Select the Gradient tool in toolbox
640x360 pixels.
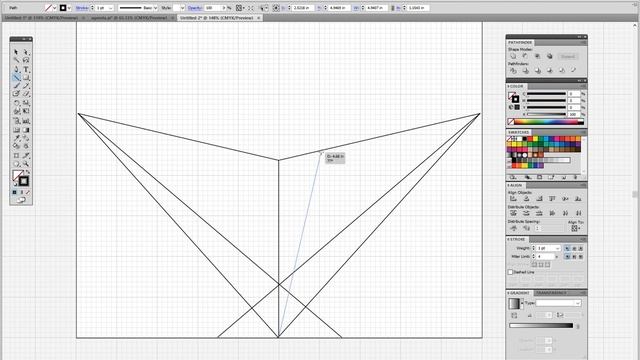tap(26, 130)
